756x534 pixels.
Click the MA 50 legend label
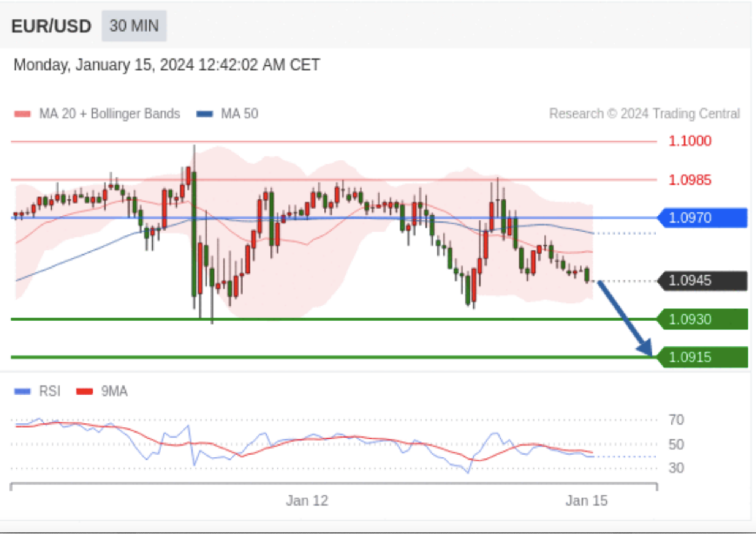(x=240, y=114)
